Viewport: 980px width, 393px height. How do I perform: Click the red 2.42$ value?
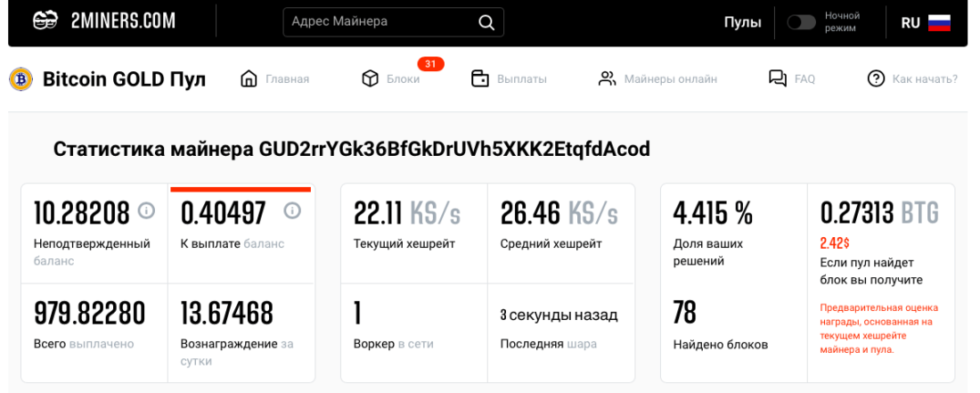[x=835, y=243]
